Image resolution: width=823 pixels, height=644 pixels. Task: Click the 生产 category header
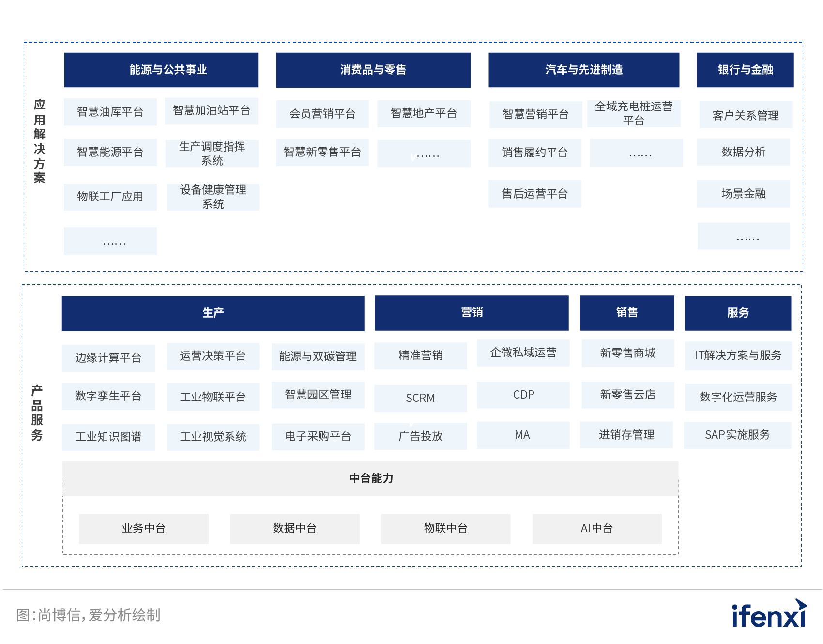click(213, 313)
